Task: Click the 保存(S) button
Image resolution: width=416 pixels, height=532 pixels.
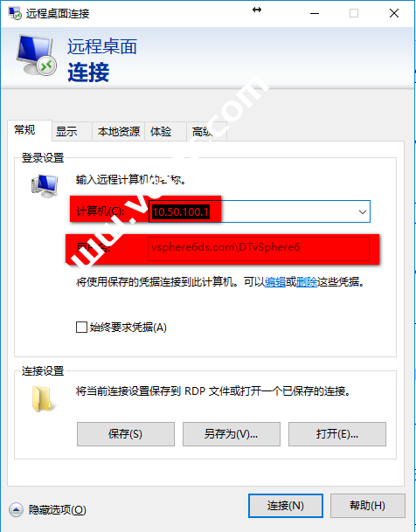Action: click(126, 434)
